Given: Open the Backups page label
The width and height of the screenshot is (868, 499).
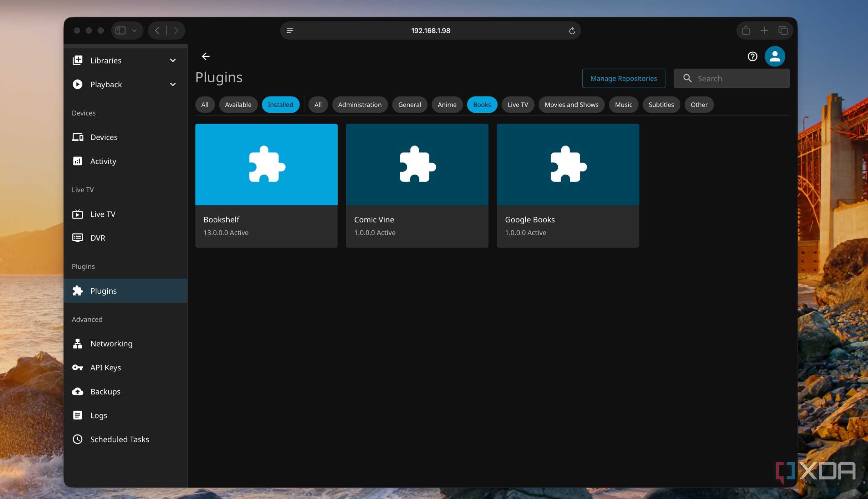Looking at the screenshot, I should pyautogui.click(x=106, y=391).
